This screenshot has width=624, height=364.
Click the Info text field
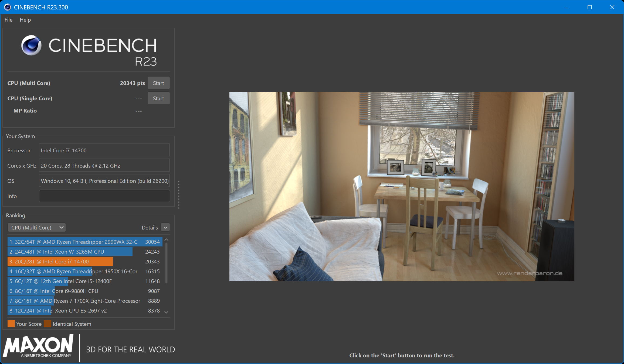104,196
